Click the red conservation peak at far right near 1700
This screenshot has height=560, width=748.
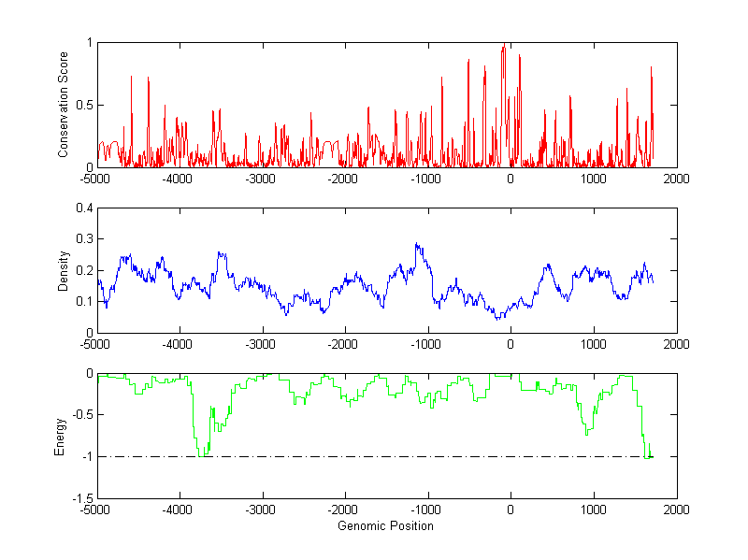[x=651, y=68]
